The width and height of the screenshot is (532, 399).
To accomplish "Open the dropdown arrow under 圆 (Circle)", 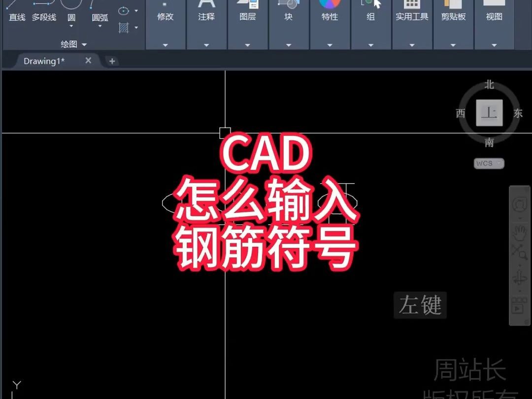I will 71,26.
